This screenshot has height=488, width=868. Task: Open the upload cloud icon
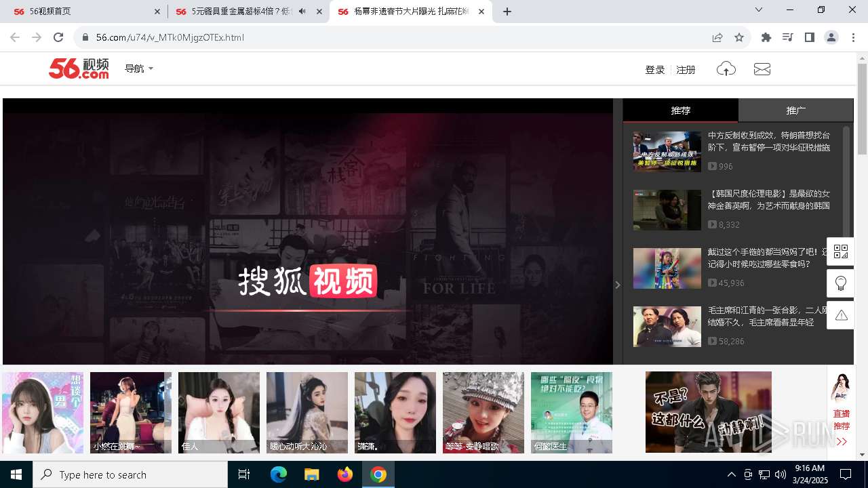726,68
